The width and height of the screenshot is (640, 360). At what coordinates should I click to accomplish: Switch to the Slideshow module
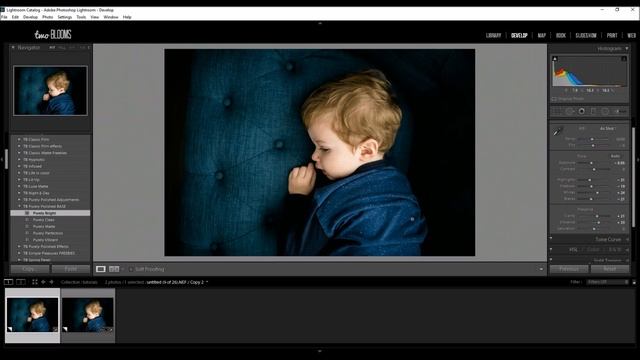point(586,36)
